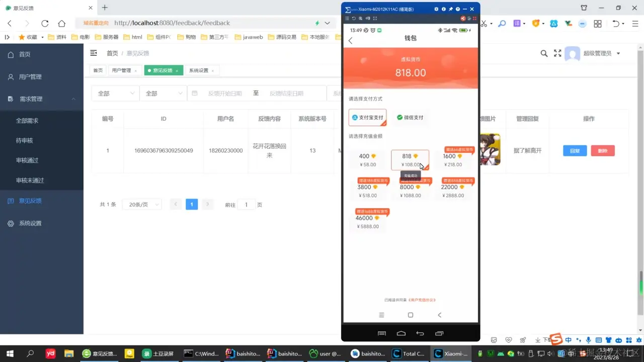Viewport: 644px width, 362px height.
Task: Open 全部需求 in the sidebar
Action: (x=42, y=121)
